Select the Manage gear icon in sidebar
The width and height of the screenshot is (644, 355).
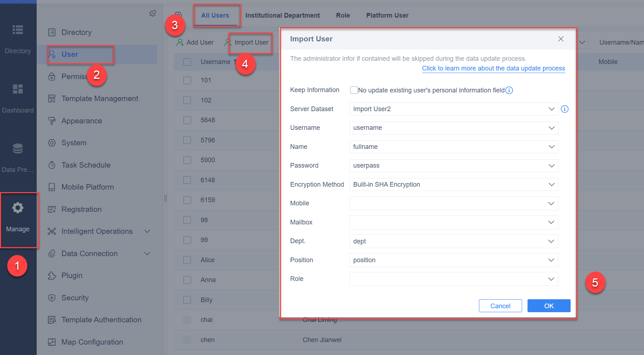coord(18,208)
